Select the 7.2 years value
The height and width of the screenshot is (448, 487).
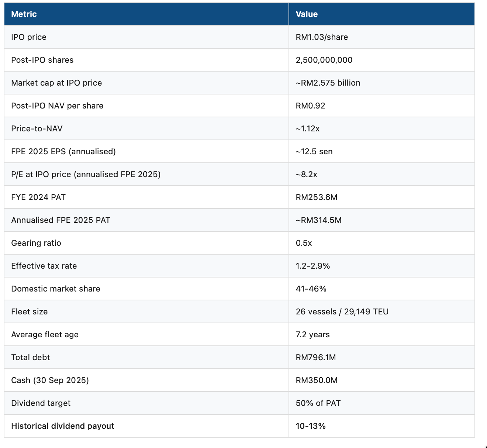point(312,334)
